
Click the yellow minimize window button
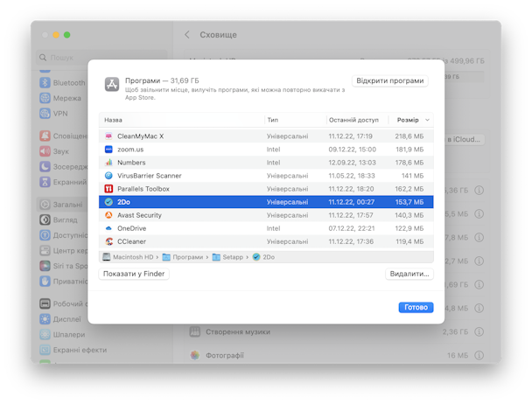pos(56,35)
